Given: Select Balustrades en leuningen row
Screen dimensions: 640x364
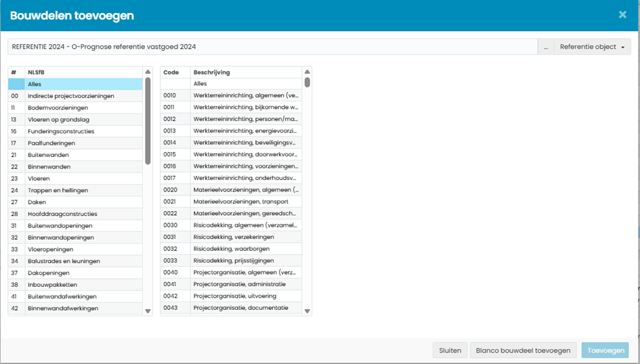Looking at the screenshot, I should (75, 261).
